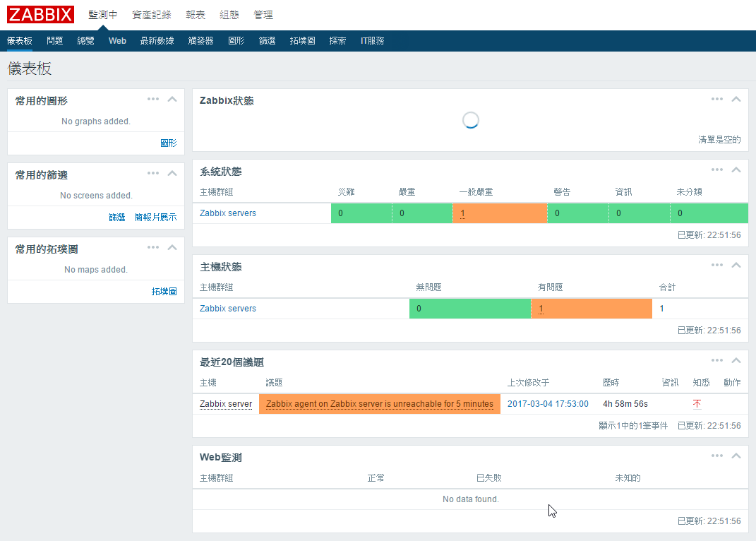Open options menu for 主機狀態 widget
This screenshot has height=541, width=756.
coord(717,265)
